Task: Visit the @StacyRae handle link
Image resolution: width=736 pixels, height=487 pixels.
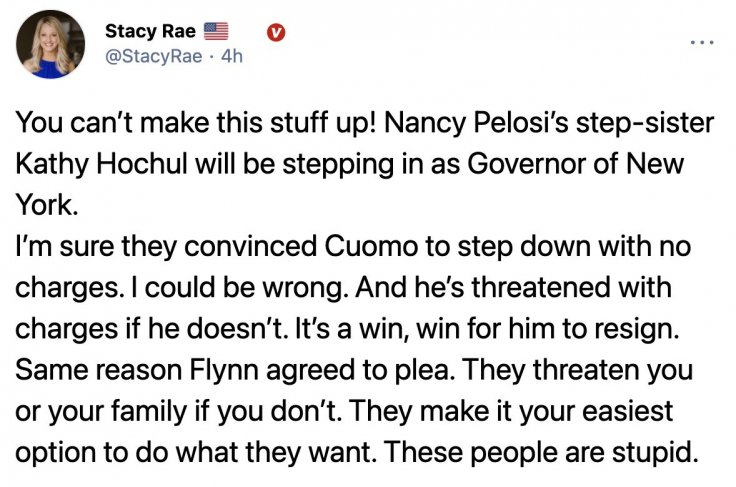Action: click(154, 56)
